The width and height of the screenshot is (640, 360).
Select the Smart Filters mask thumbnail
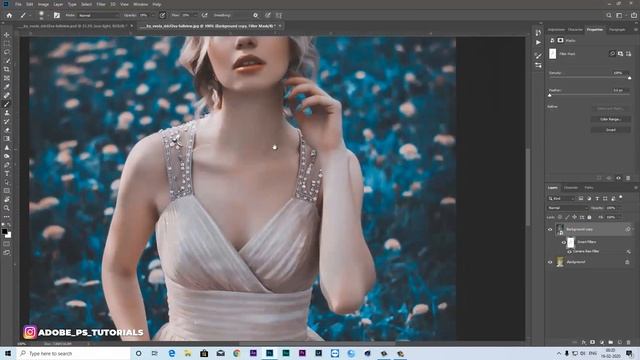[x=571, y=242]
